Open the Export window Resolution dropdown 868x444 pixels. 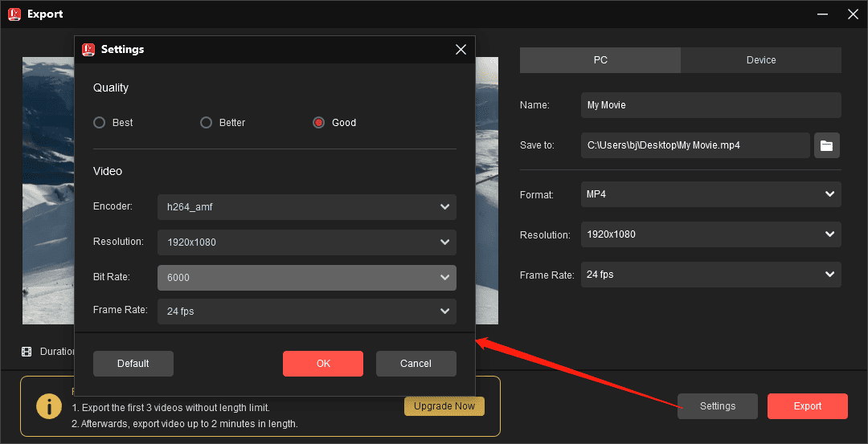point(710,234)
